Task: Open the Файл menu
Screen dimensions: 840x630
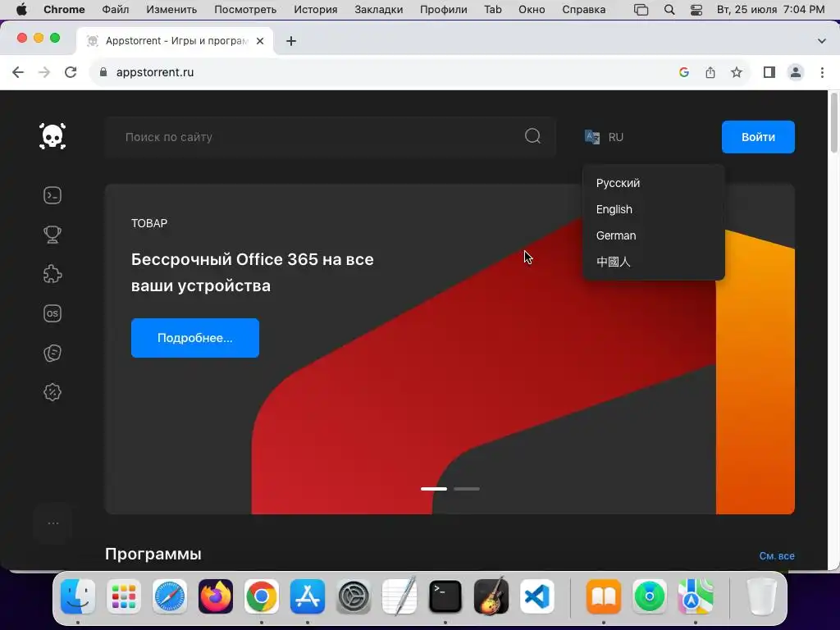Action: click(x=115, y=10)
